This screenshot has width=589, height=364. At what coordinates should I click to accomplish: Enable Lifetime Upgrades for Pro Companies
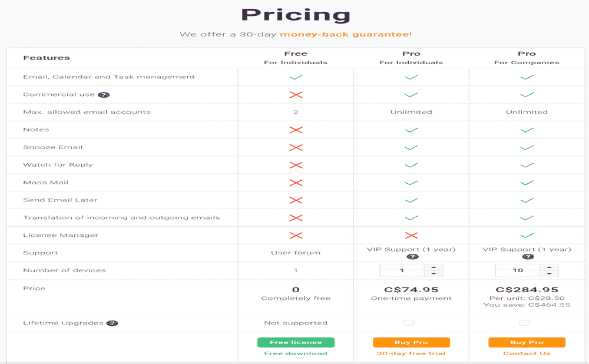point(524,323)
